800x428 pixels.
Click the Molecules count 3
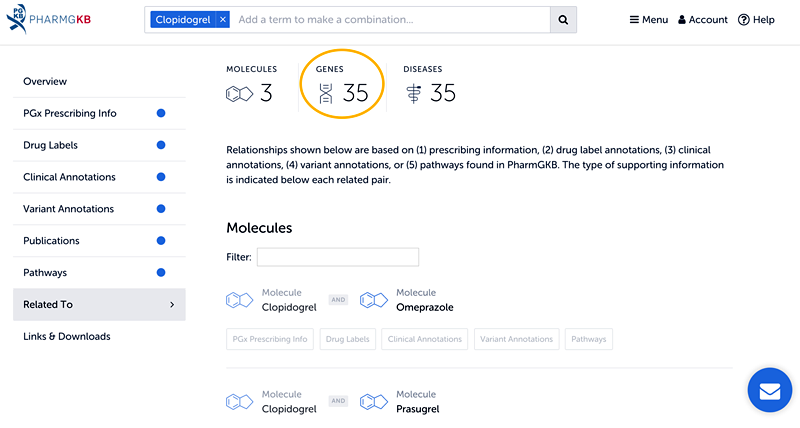pyautogui.click(x=266, y=93)
